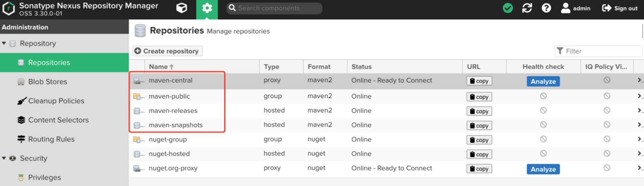Collapse the Security tree section

4,158
